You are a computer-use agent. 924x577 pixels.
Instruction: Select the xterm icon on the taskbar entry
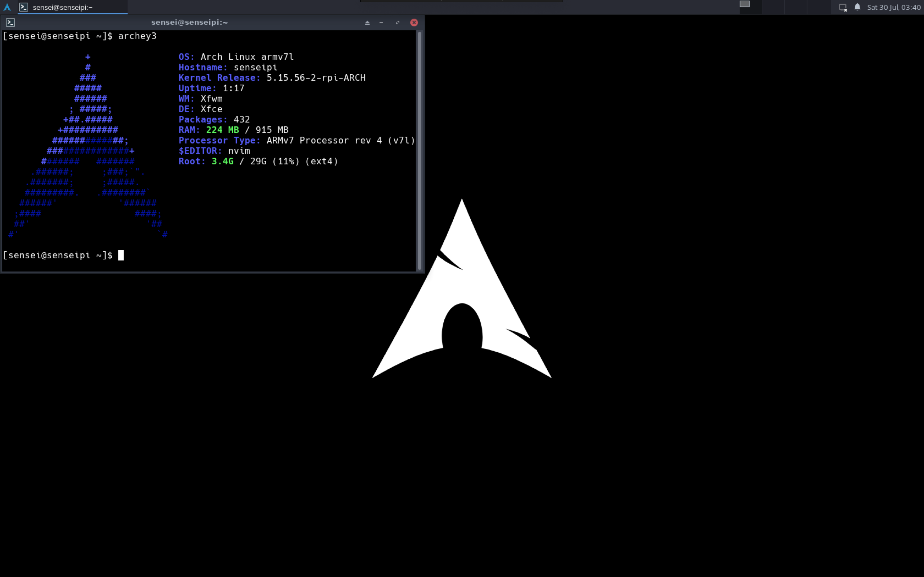coord(24,7)
